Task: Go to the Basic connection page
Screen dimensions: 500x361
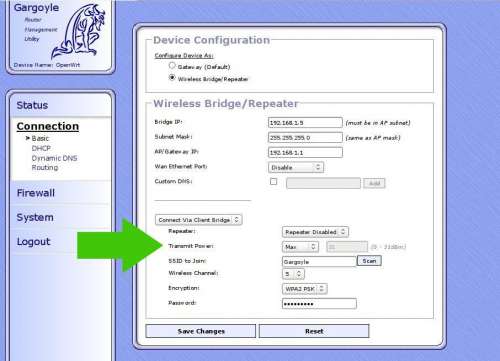Action: pyautogui.click(x=40, y=138)
